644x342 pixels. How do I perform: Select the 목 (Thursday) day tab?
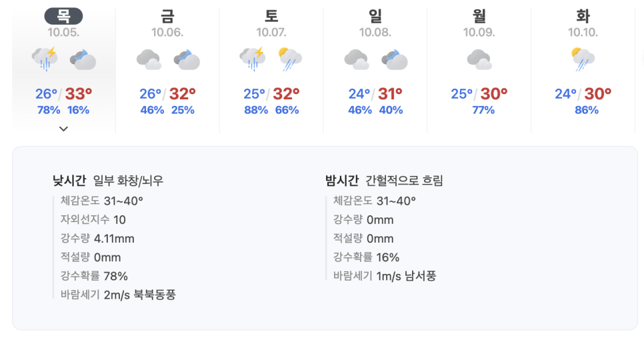click(x=63, y=17)
